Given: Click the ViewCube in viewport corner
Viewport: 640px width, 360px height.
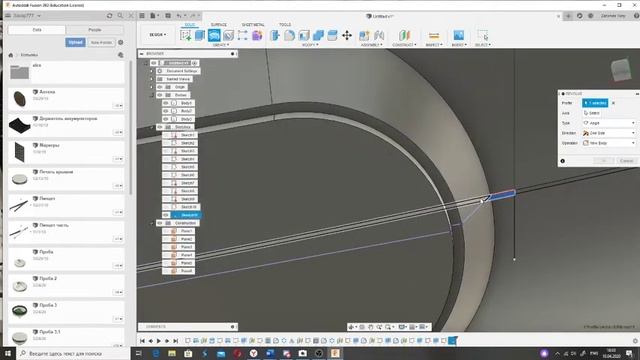Looking at the screenshot, I should [621, 70].
